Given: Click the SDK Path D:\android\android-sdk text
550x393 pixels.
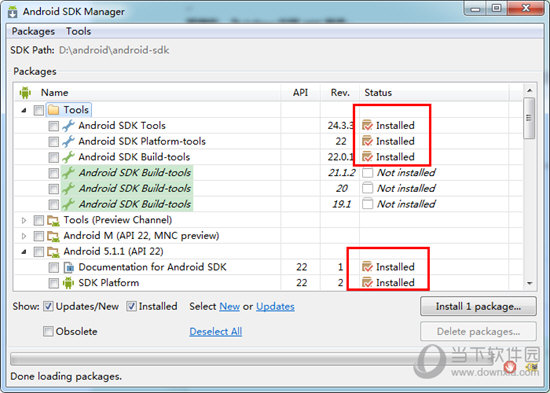Looking at the screenshot, I should pyautogui.click(x=114, y=50).
